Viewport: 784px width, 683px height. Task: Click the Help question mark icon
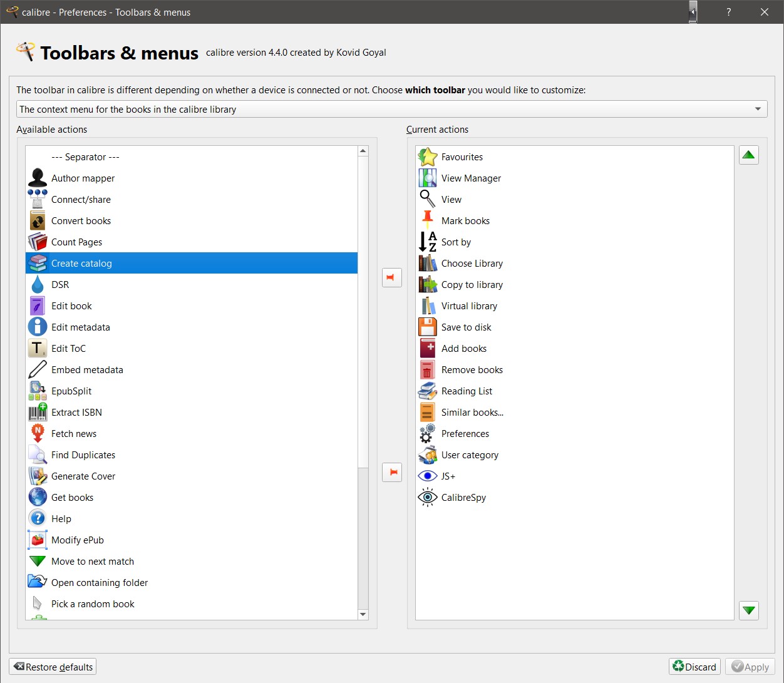[38, 518]
